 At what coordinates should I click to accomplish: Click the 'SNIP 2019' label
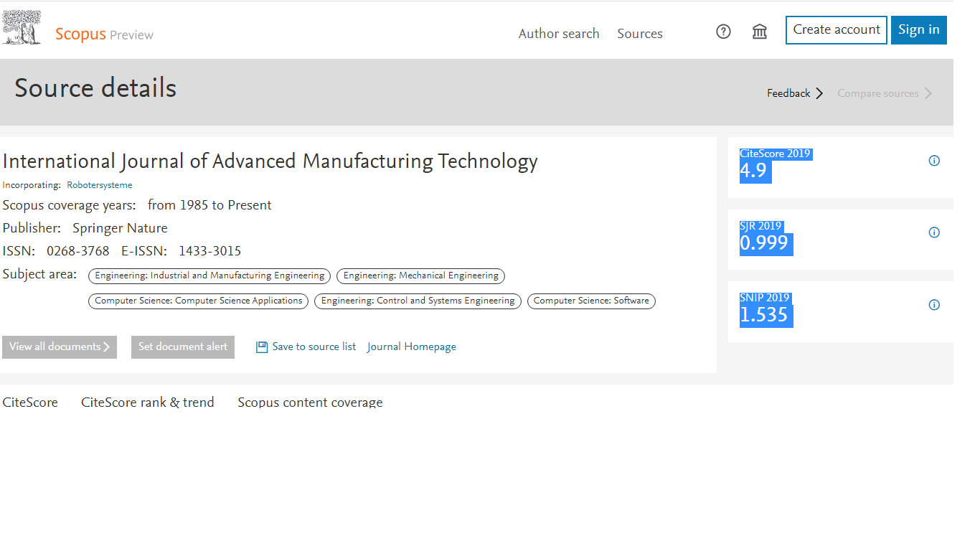[x=764, y=298]
